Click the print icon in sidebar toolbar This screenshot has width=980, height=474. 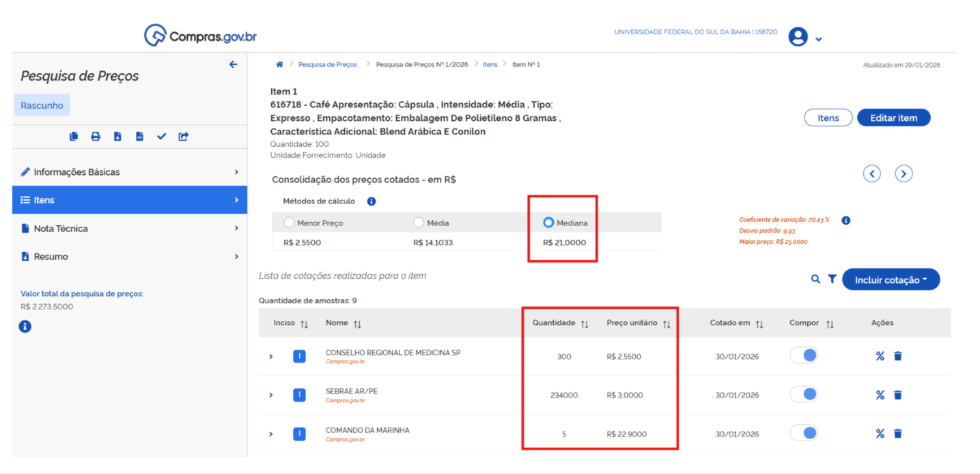pos(96,137)
